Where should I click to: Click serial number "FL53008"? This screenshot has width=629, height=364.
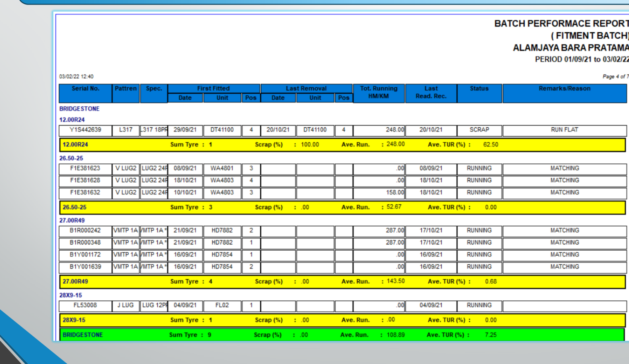85,305
